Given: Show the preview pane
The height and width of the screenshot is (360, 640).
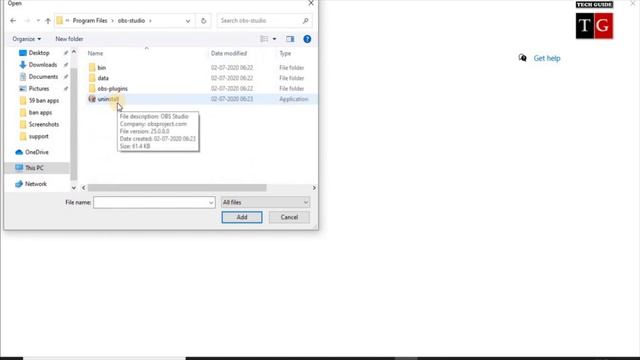Looking at the screenshot, I should tap(290, 39).
